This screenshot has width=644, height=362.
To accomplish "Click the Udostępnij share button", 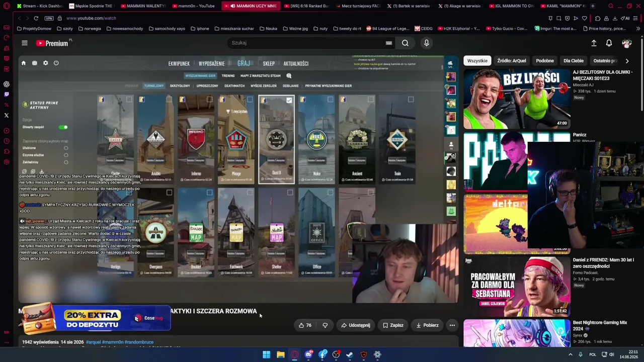I will point(355,325).
